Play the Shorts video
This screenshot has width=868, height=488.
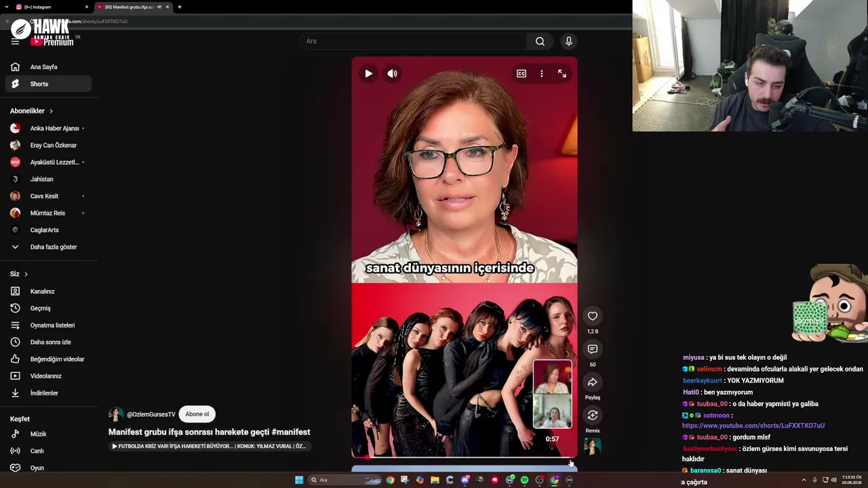pyautogui.click(x=368, y=73)
